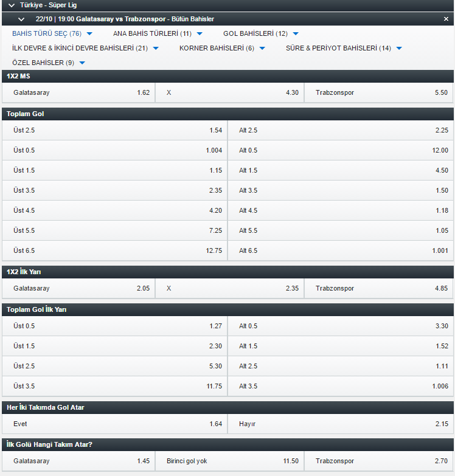
Task: Click the Özel Bahisler (9) arrow icon
Action: 82,63
